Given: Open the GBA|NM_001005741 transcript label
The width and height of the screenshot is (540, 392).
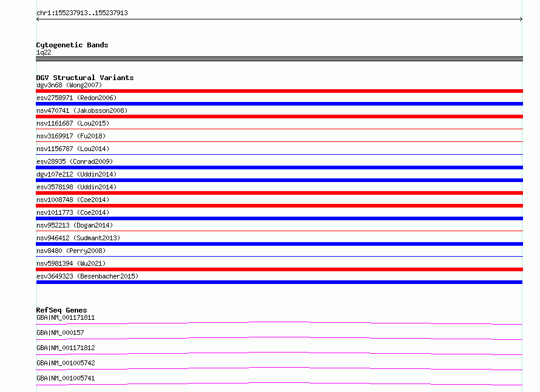Looking at the screenshot, I should 66,378.
